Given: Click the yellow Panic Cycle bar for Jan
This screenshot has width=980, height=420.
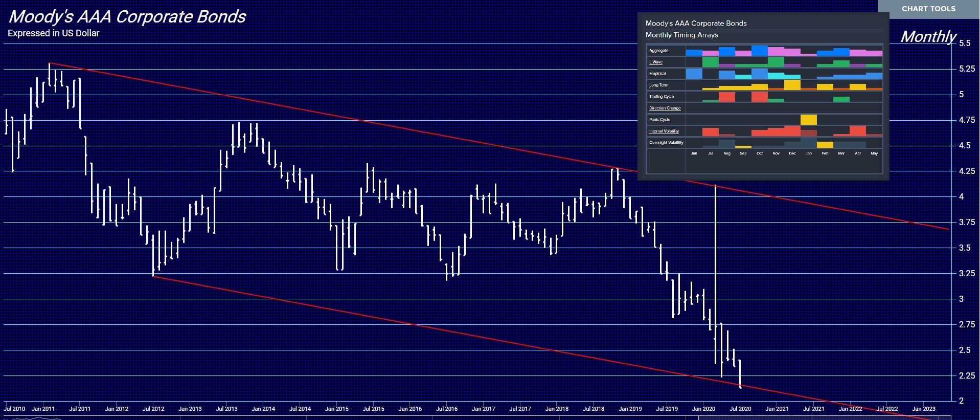Looking at the screenshot, I should 808,120.
